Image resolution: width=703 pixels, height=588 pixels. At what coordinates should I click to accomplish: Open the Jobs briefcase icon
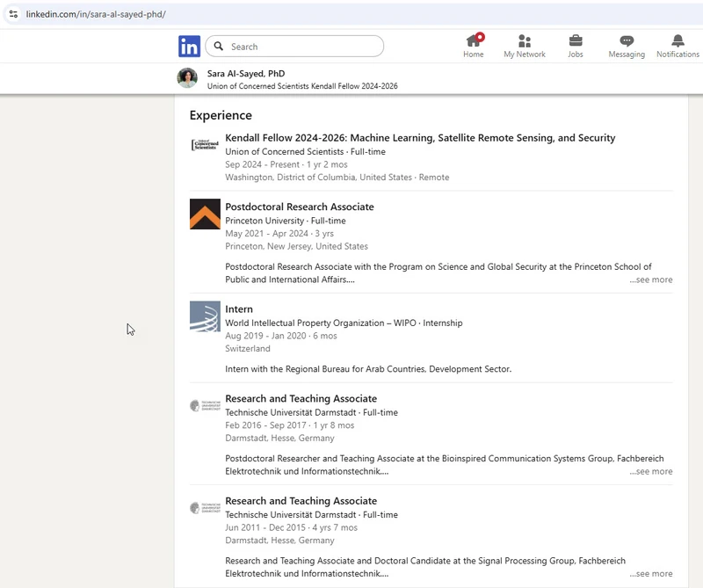click(x=576, y=40)
